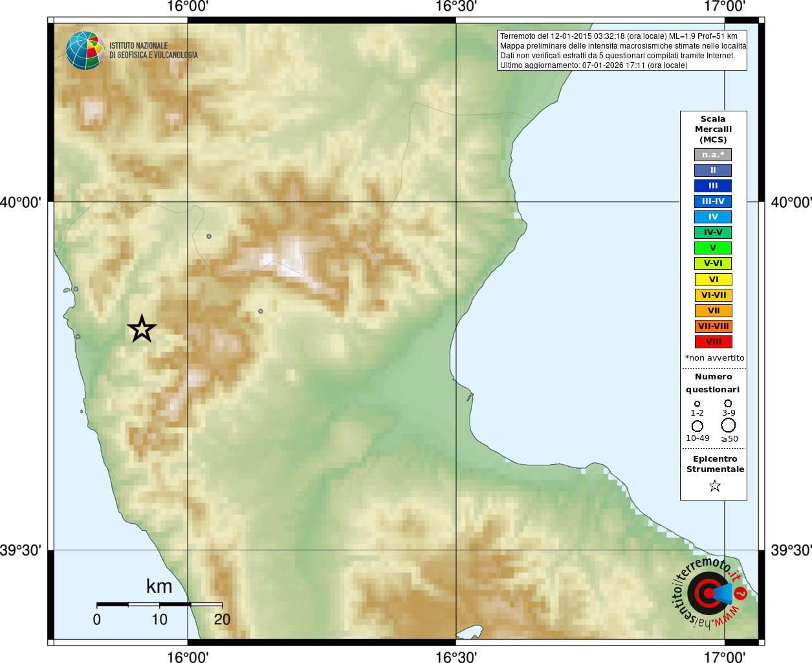Image resolution: width=812 pixels, height=663 pixels.
Task: Click the Ultimo aggiornamento line
Action: [593, 65]
